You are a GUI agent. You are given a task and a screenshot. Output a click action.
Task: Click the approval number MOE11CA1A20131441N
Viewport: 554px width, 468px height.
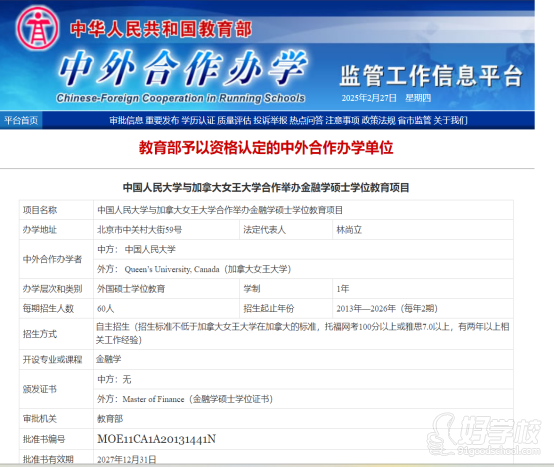point(157,439)
